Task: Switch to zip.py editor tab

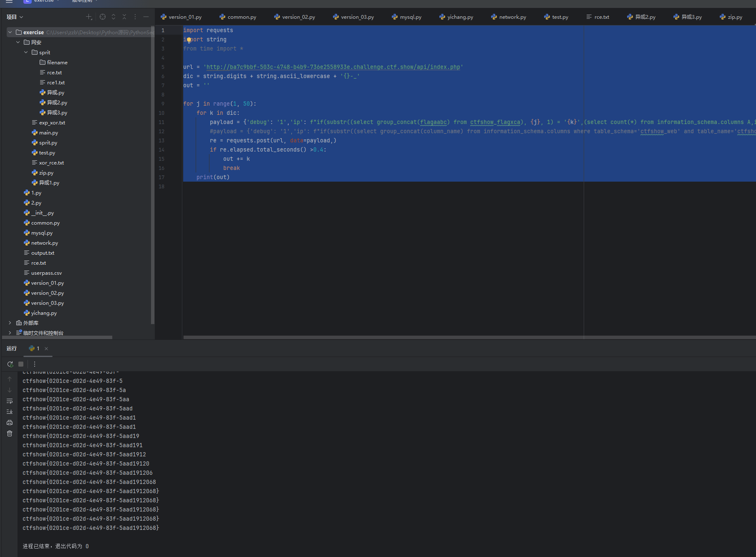Action: click(x=731, y=17)
